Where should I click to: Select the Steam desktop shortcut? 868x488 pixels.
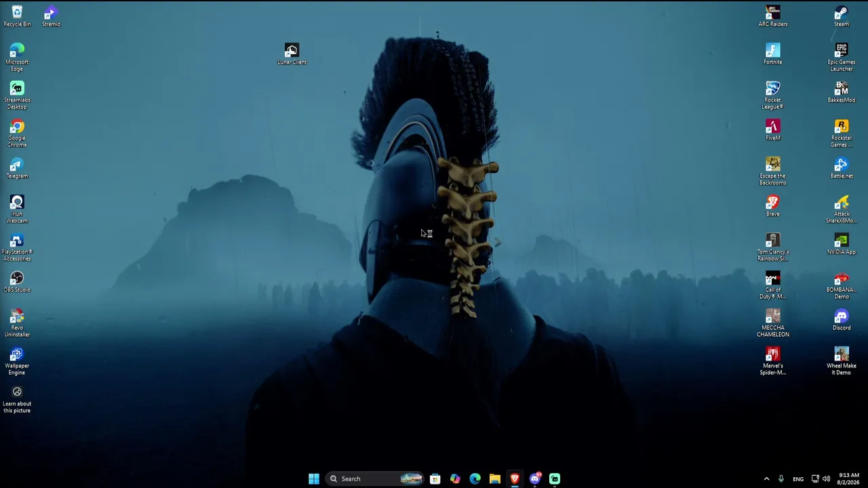[842, 16]
